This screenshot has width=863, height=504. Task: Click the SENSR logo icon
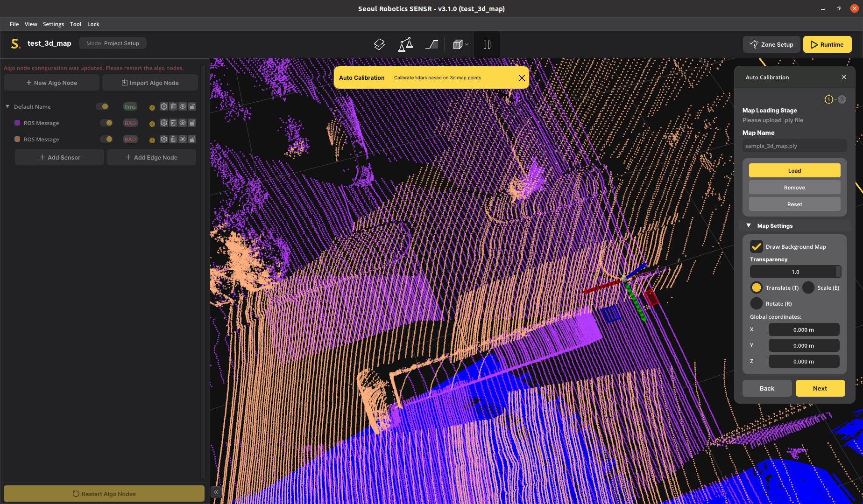[15, 43]
